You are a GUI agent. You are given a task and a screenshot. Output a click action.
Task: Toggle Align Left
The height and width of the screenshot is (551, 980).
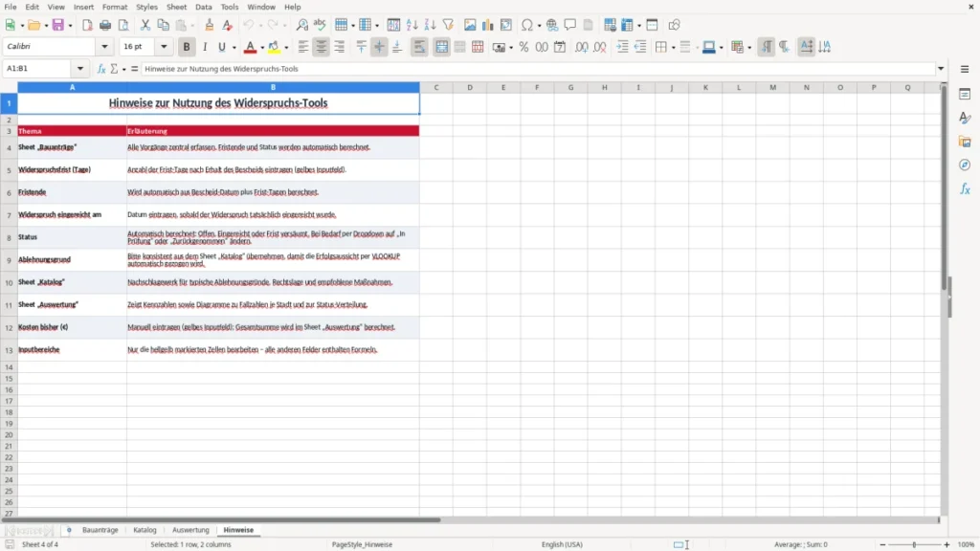tap(303, 47)
